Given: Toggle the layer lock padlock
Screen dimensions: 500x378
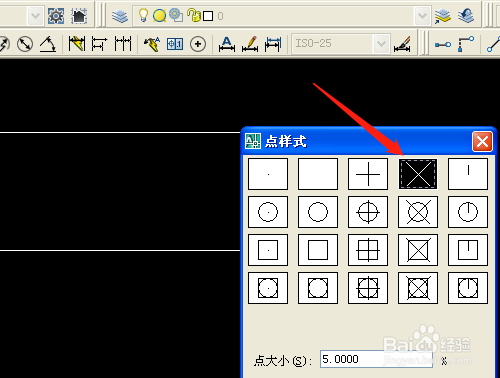Looking at the screenshot, I should click(x=193, y=15).
